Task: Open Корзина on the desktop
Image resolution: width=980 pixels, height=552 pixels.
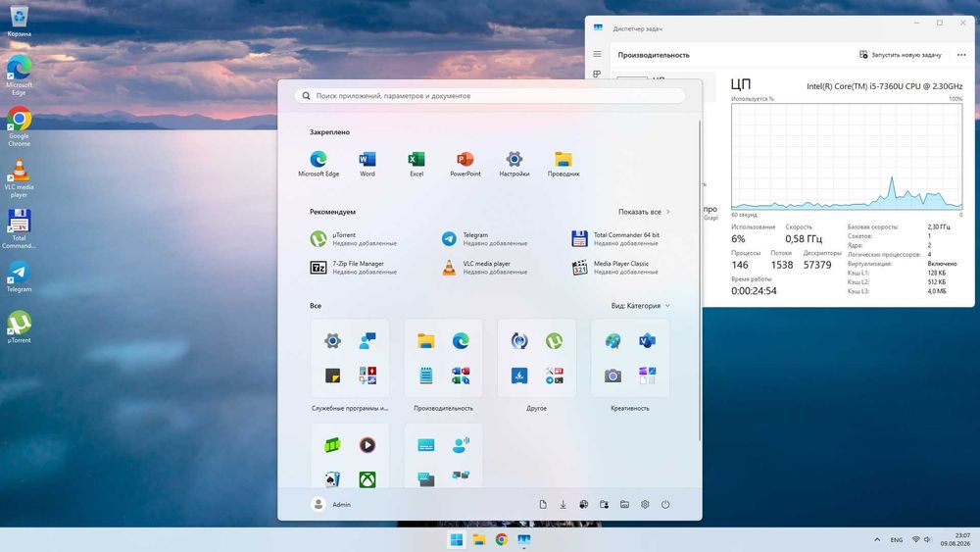Action: tap(19, 22)
